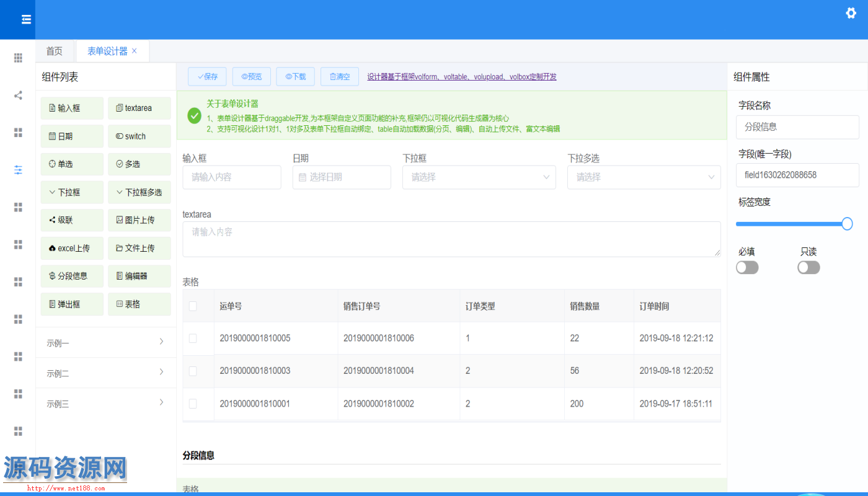Click the 清空 button
The image size is (868, 496).
pyautogui.click(x=340, y=76)
